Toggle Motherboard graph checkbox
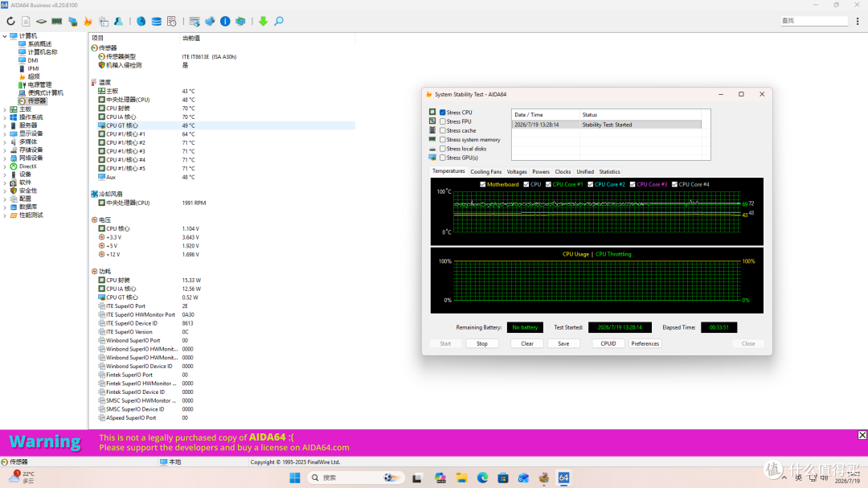Image resolution: width=868 pixels, height=488 pixels. (x=483, y=184)
